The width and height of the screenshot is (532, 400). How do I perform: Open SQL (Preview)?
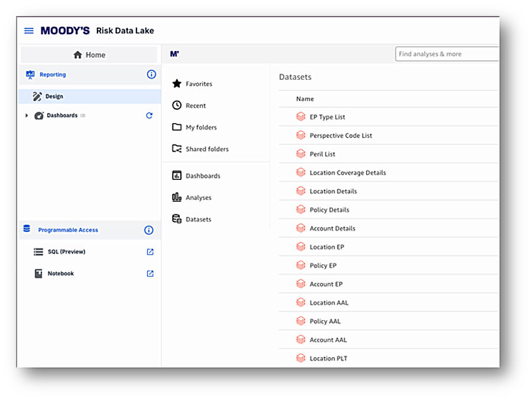click(66, 251)
